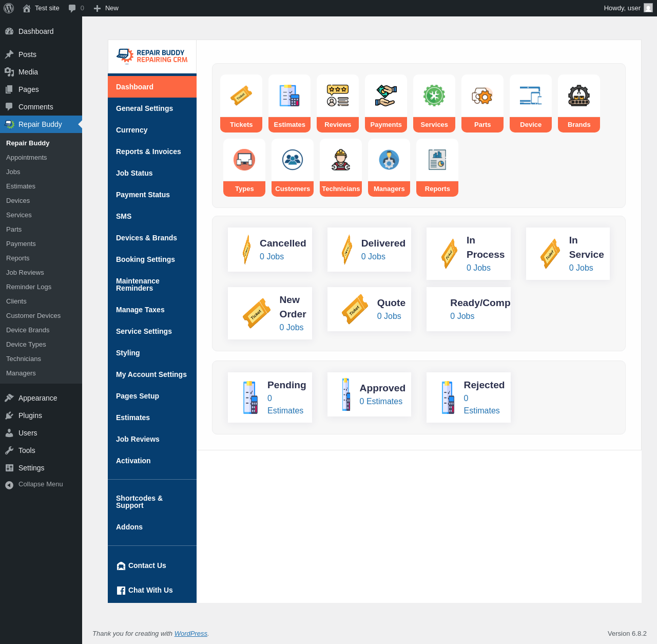Click the New content button in admin bar

point(106,8)
